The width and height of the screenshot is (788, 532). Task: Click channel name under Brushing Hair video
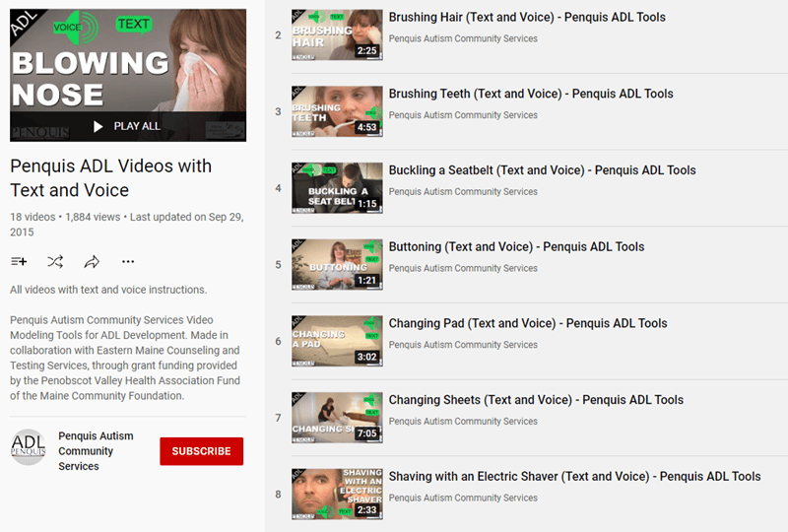click(463, 38)
